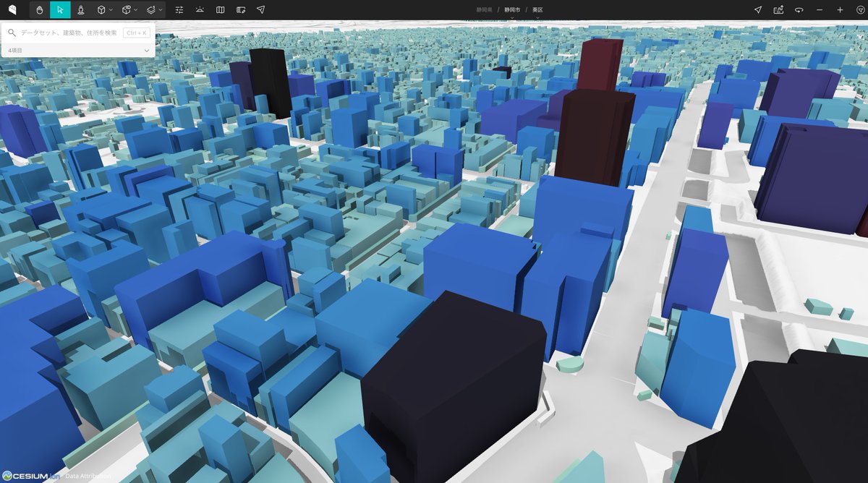Click the rotate camera view icon
Image resolution: width=868 pixels, height=483 pixels.
point(799,9)
